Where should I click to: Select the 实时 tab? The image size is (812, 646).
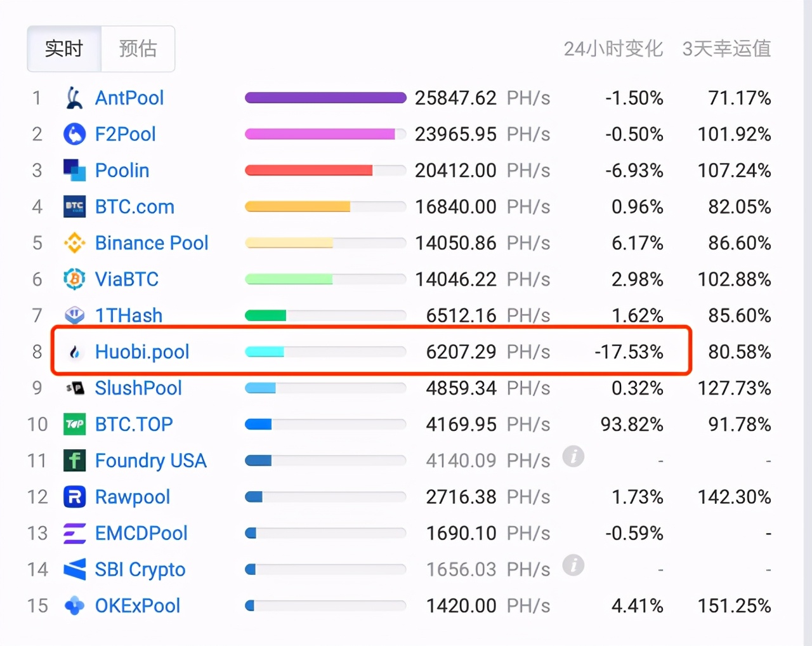pyautogui.click(x=63, y=49)
